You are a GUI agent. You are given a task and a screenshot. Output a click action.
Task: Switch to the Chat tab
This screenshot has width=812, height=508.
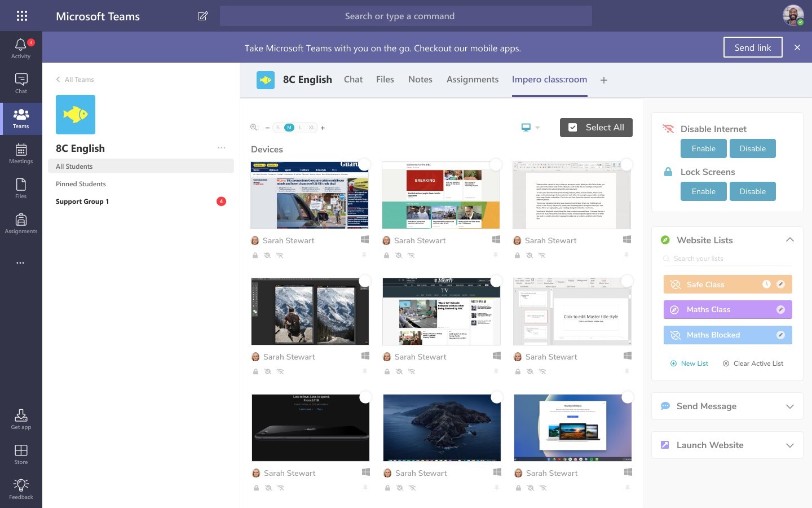353,80
